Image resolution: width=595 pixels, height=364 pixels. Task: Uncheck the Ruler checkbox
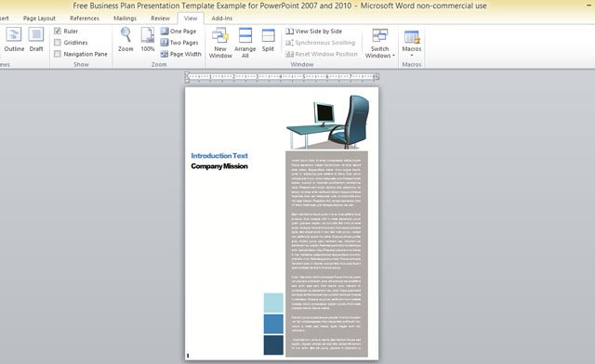pos(58,31)
